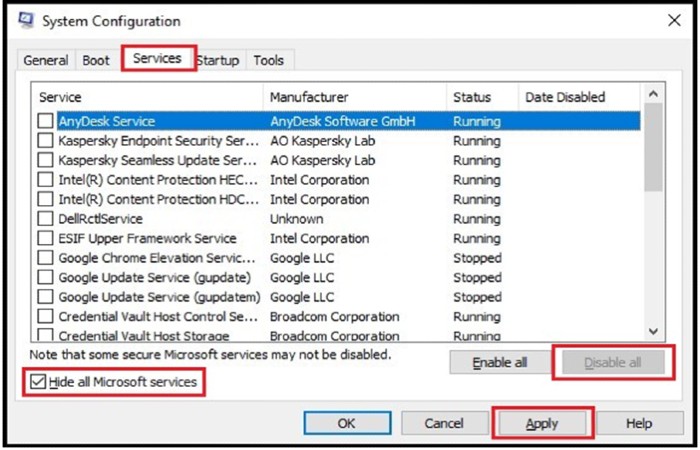
Task: Click the scrollbar up arrow in services list
Action: point(654,94)
